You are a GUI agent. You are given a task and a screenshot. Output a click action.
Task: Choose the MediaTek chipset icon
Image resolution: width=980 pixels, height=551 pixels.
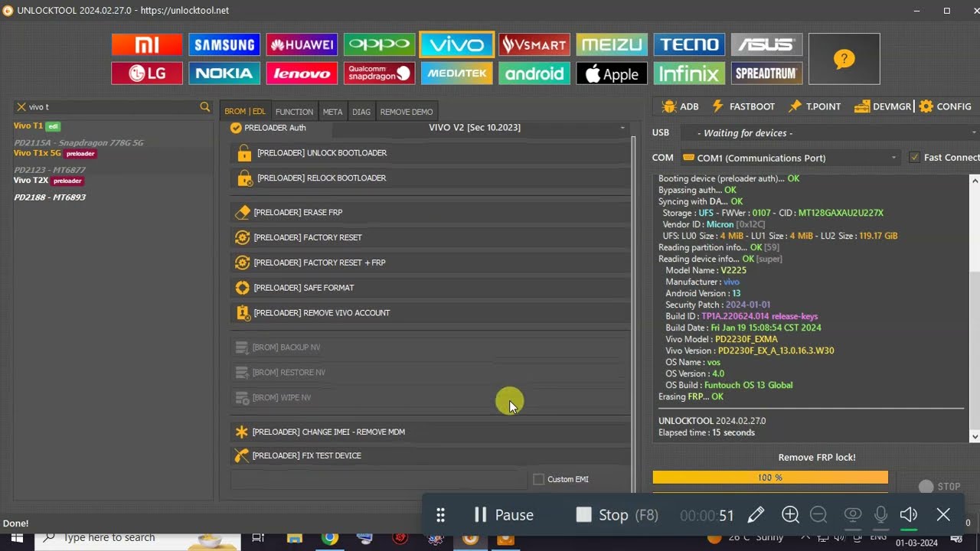click(456, 73)
